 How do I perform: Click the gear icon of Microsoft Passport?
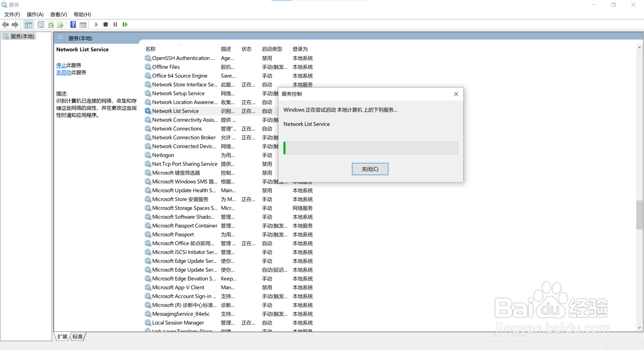148,234
